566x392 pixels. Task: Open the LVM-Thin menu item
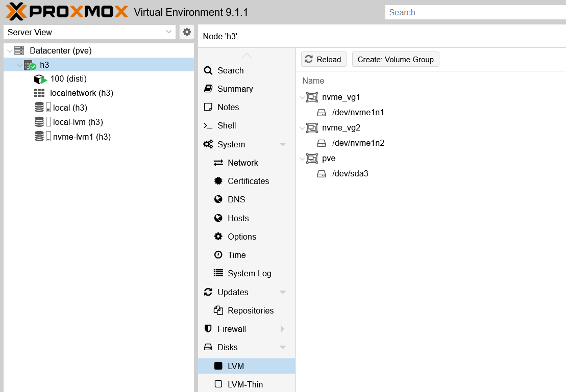tap(247, 384)
